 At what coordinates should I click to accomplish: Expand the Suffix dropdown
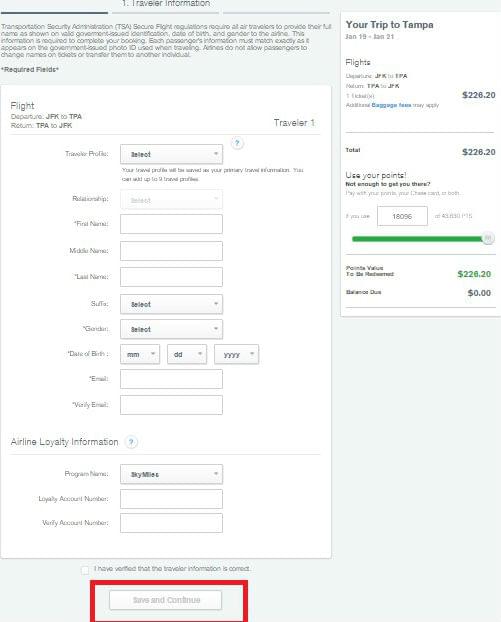[x=171, y=304]
